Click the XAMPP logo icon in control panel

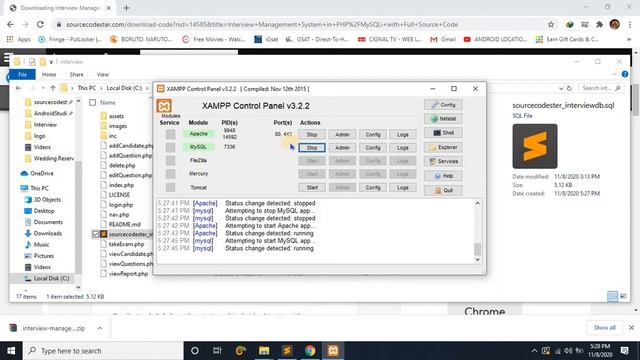[x=164, y=106]
